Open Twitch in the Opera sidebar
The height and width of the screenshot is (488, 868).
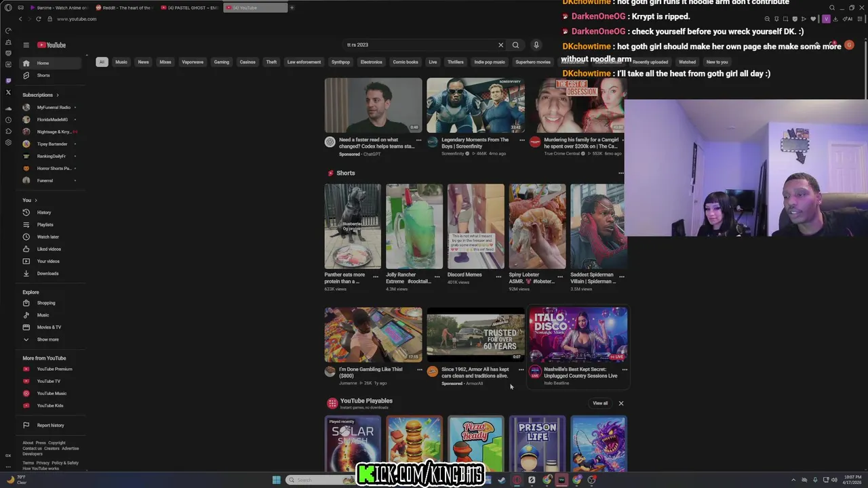coord(8,81)
